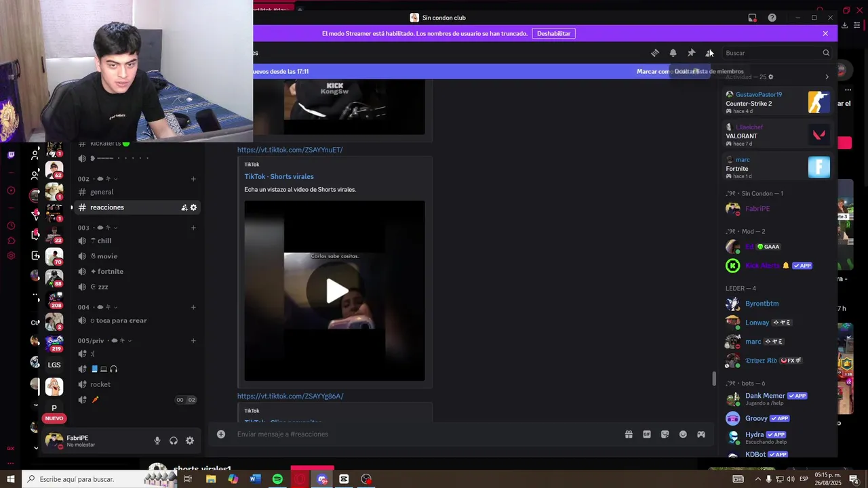Collapse the 002 channel category
Viewport: 868px width, 488px height.
(x=98, y=179)
